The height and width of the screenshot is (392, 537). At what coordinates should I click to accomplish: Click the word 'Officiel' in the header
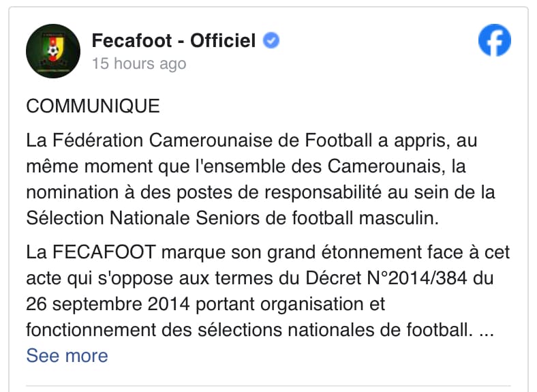[x=223, y=40]
